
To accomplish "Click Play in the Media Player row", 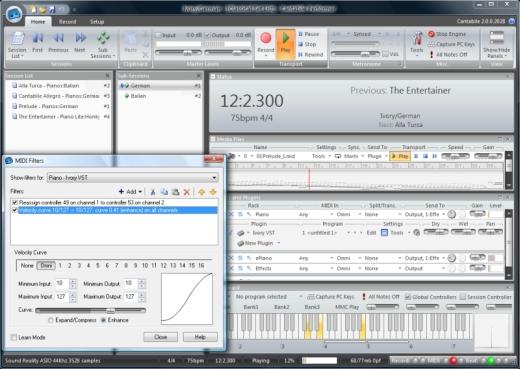I will tap(400, 156).
